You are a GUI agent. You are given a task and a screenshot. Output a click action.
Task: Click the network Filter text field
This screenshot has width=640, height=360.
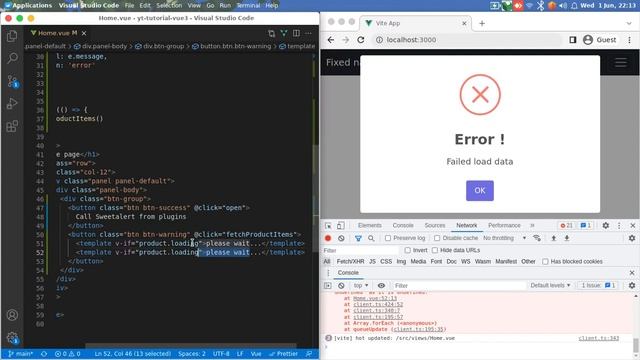(361, 250)
